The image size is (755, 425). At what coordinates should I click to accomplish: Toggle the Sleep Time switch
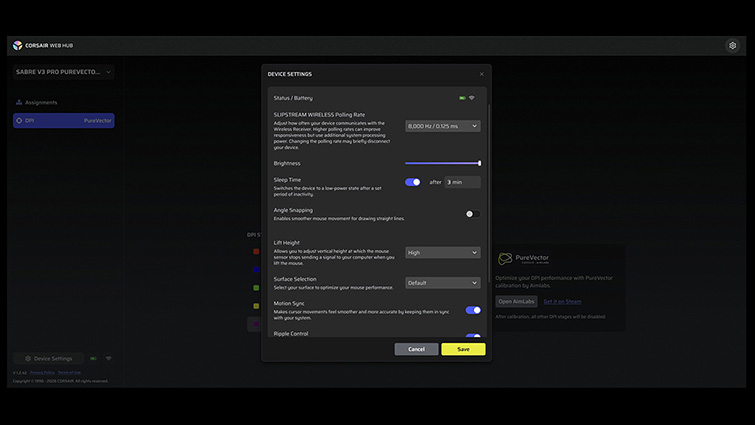pos(413,182)
